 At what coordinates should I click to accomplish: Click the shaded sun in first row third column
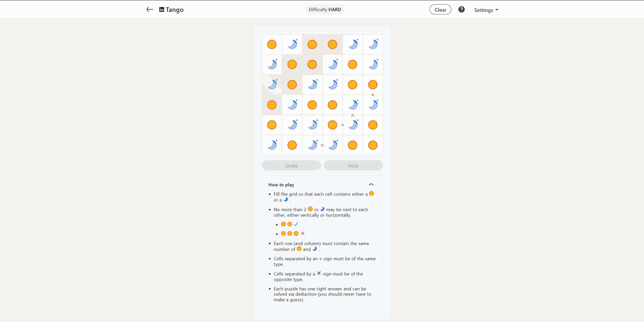[312, 44]
